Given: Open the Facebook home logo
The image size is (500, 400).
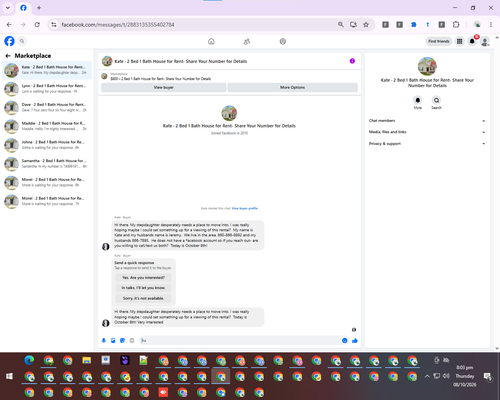Looking at the screenshot, I should pos(9,41).
